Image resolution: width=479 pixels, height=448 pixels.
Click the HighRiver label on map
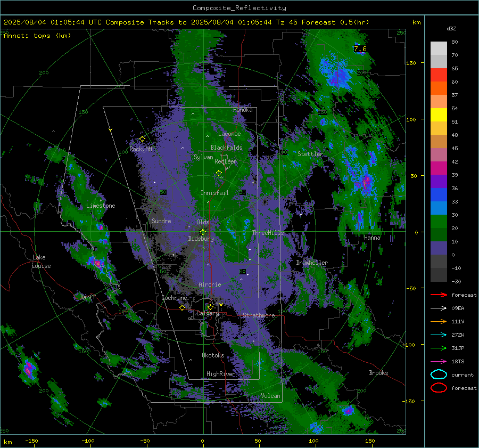(x=221, y=374)
